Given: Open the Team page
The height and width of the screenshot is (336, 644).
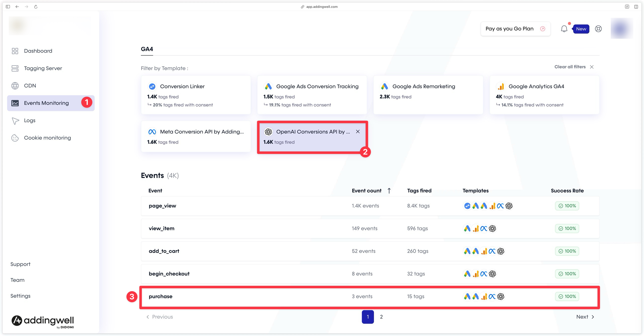Looking at the screenshot, I should (17, 280).
